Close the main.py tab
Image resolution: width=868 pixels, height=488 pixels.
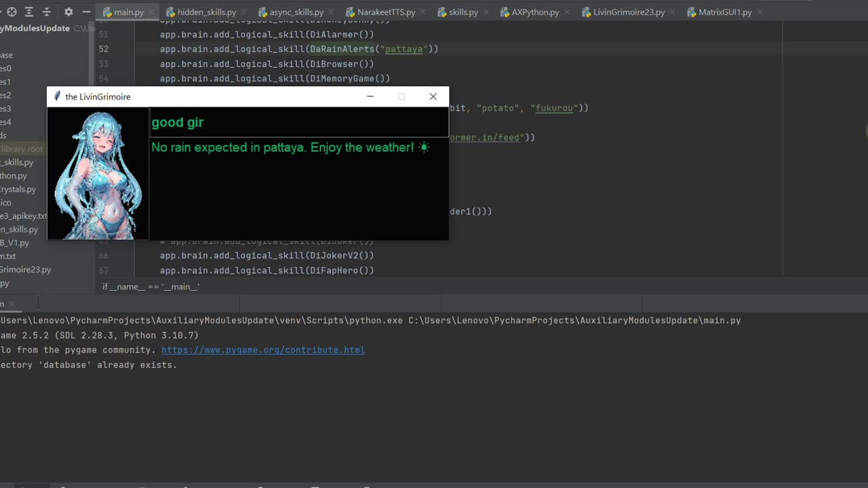(150, 12)
